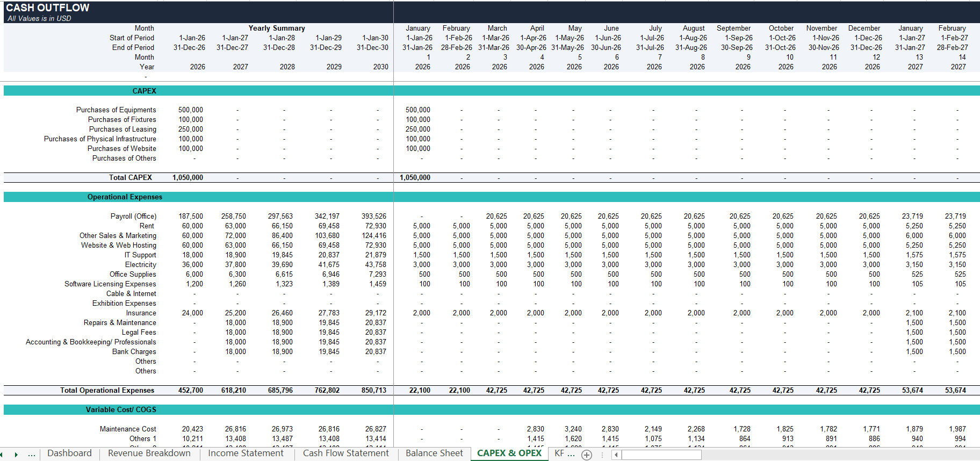Click the 'Start of Period' row label

[x=132, y=38]
